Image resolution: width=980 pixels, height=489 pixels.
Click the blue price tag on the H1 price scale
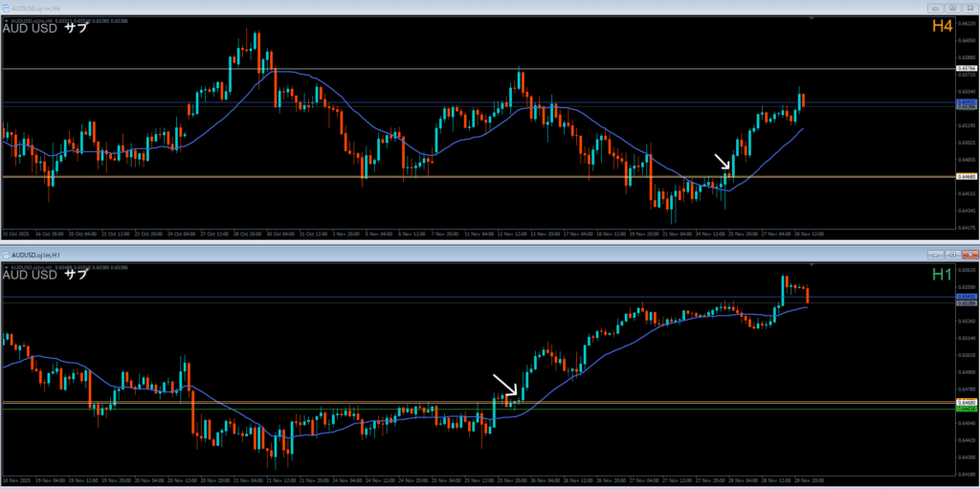coord(967,297)
